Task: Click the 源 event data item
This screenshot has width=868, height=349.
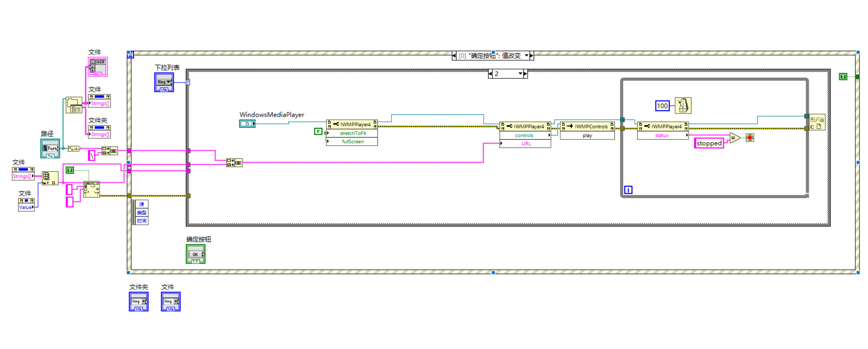Action: (141, 205)
